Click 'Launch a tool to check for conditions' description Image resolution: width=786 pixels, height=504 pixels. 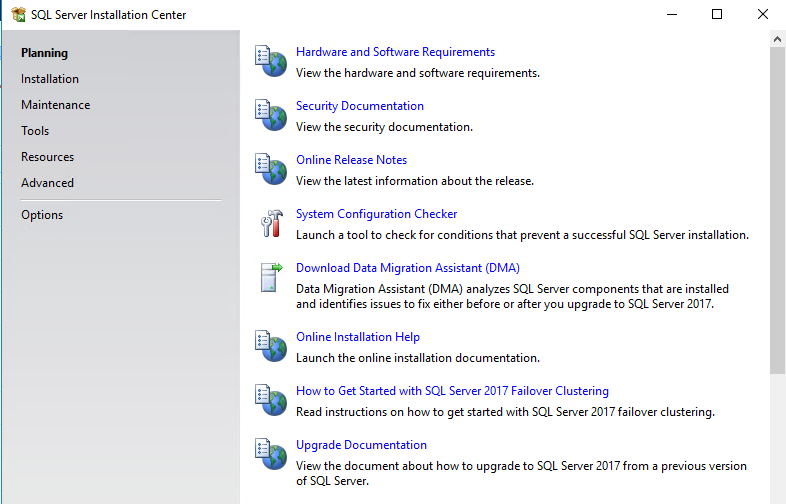tap(522, 235)
